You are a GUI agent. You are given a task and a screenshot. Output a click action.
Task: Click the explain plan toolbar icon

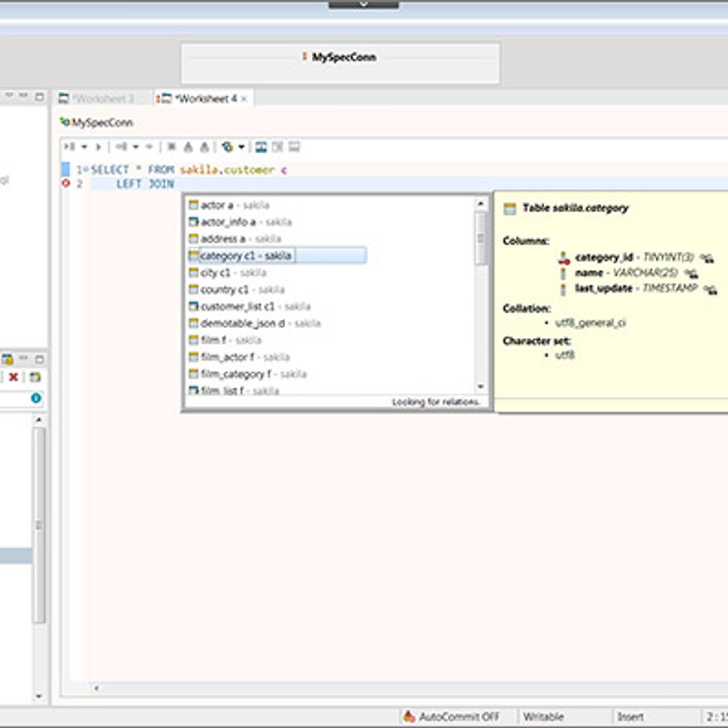tap(122, 147)
